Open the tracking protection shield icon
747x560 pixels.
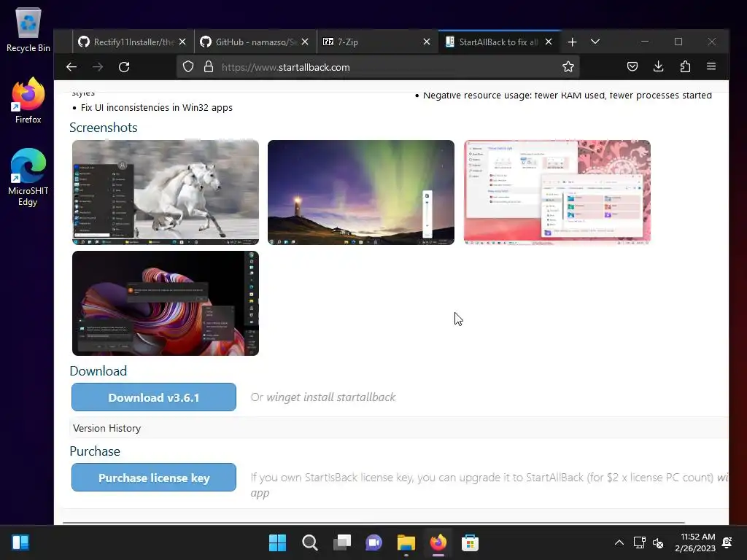[188, 67]
